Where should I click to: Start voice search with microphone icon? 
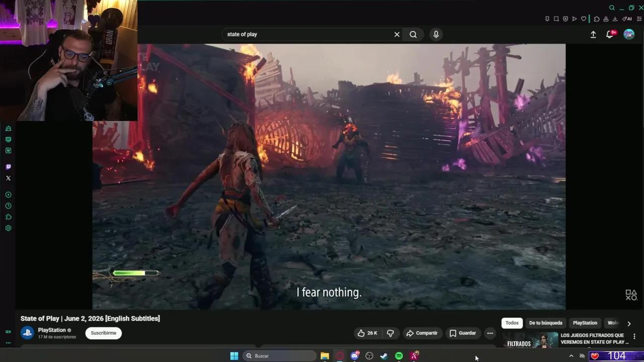point(436,34)
